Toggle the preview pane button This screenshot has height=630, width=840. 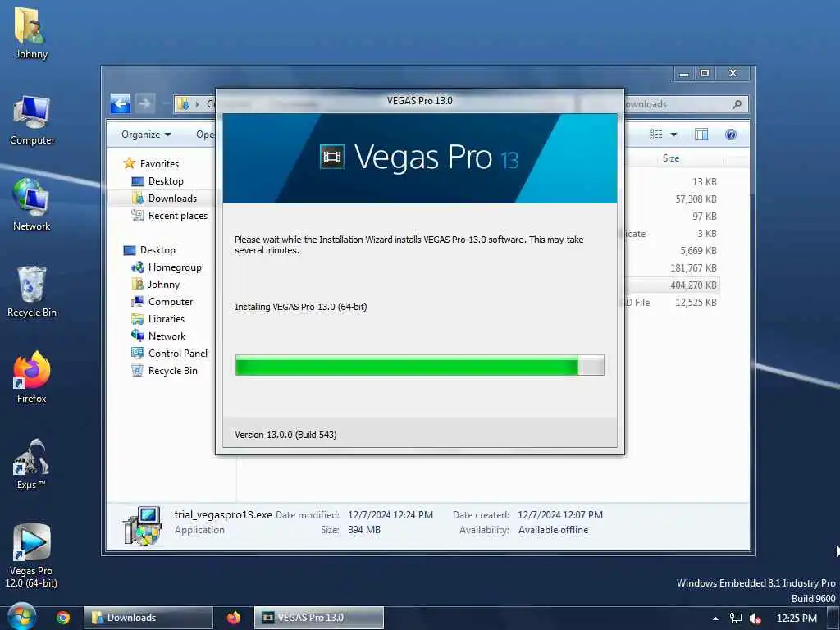701,135
